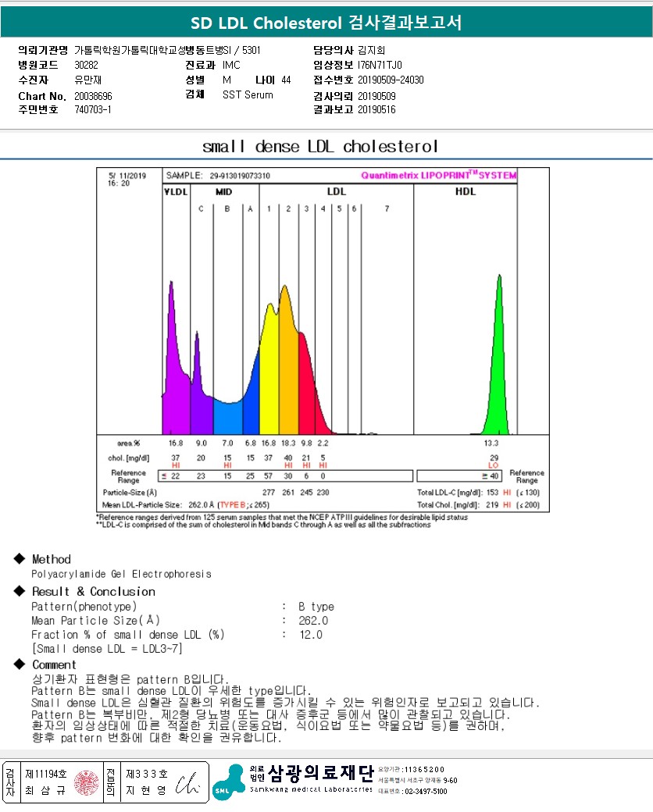The image size is (653, 812).
Task: Click the Chart No. value 20038696
Action: click(x=93, y=96)
